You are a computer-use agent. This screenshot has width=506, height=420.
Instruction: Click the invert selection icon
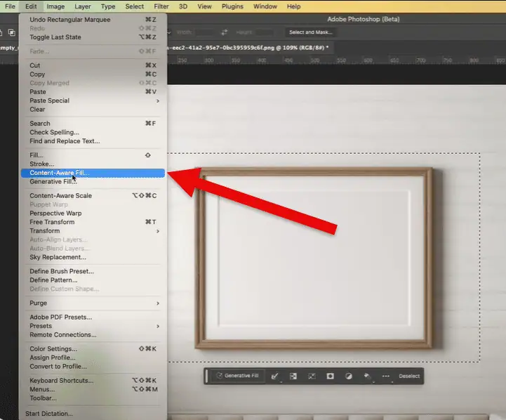(293, 376)
